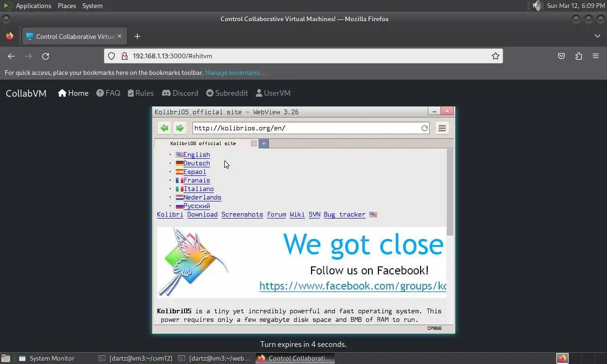Click WebView green back arrow

(164, 128)
